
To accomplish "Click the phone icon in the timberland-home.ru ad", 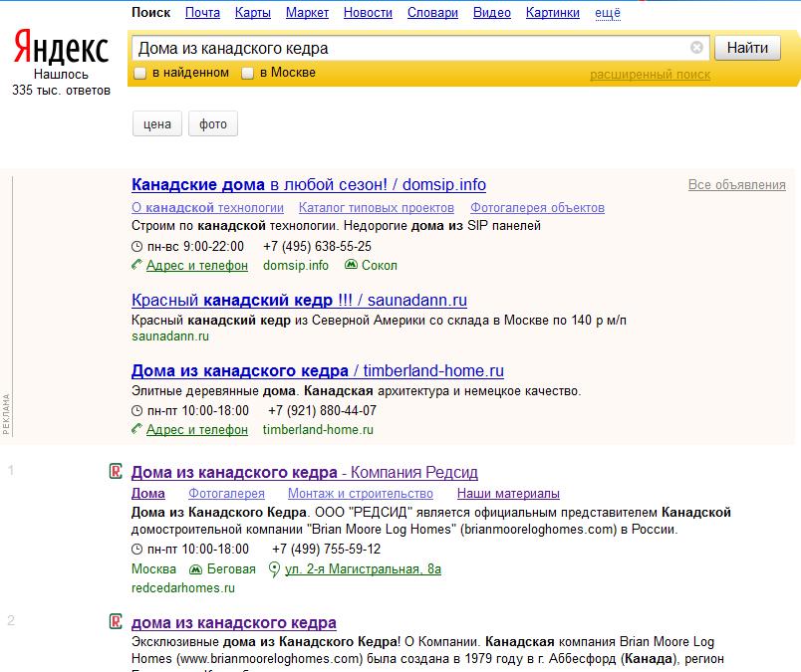I will tap(136, 429).
